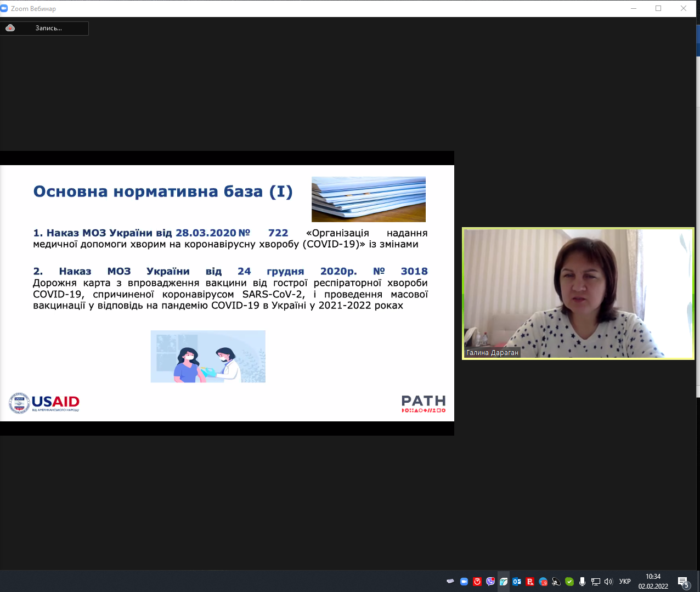Screen dimensions: 700x592
Task: Open the Viber tray icon
Action: tap(490, 582)
